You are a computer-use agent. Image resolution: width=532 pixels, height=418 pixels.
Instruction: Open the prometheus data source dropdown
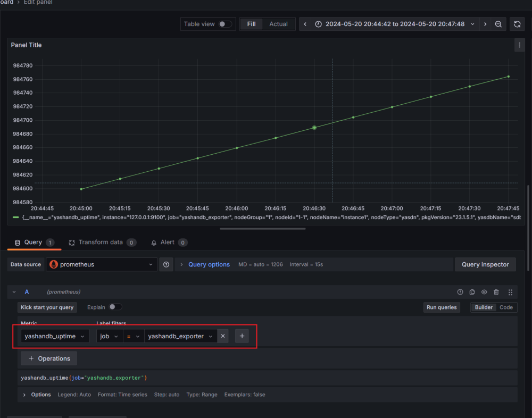[101, 264]
